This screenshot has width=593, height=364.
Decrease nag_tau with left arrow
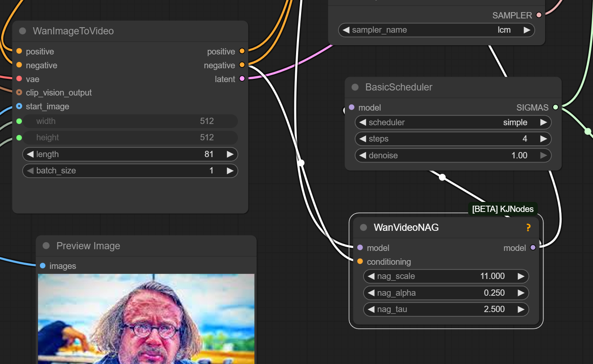pyautogui.click(x=371, y=309)
